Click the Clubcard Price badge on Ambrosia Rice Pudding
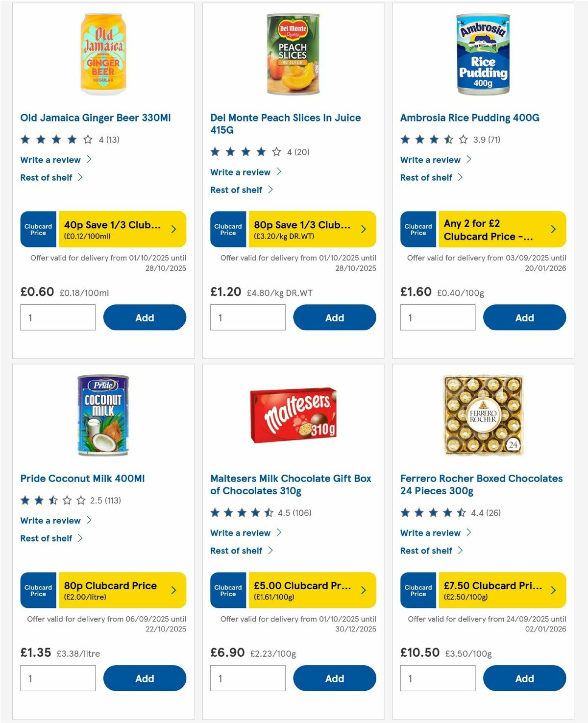Image resolution: width=588 pixels, height=723 pixels. (x=418, y=229)
